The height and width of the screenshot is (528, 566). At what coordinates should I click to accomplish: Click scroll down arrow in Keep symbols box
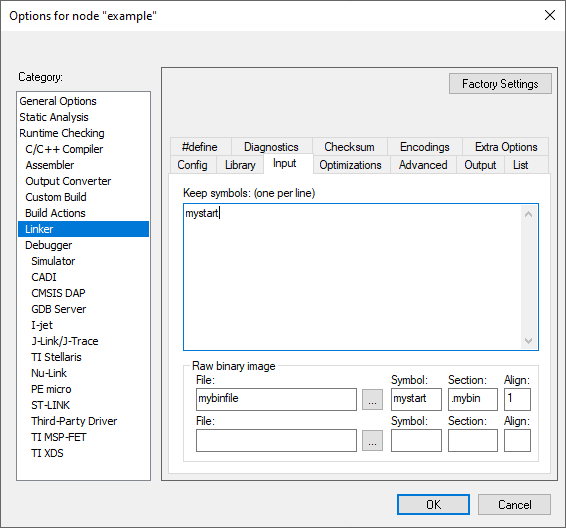coord(528,340)
